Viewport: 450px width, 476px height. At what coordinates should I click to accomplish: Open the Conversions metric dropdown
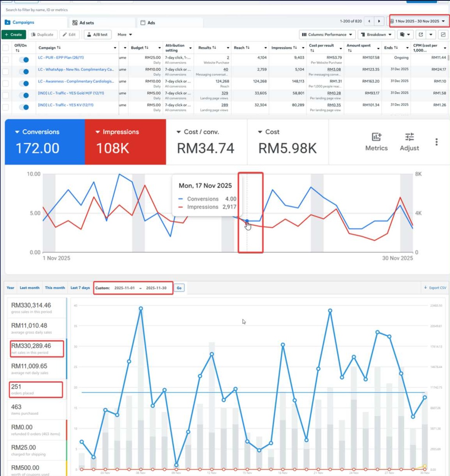click(17, 132)
